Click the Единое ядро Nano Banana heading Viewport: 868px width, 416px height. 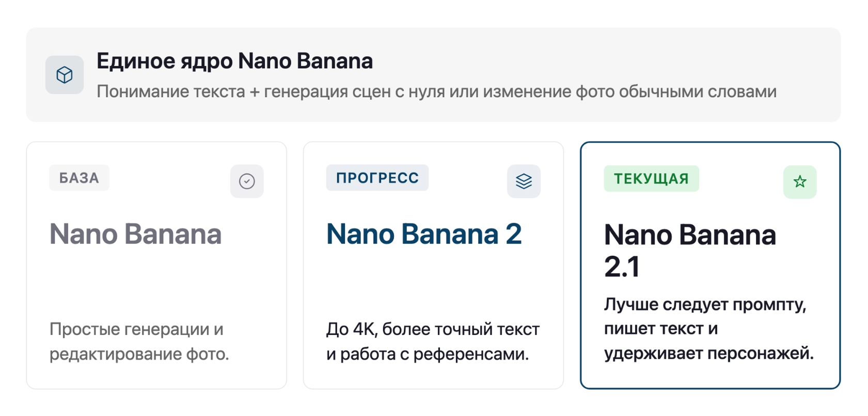click(234, 61)
